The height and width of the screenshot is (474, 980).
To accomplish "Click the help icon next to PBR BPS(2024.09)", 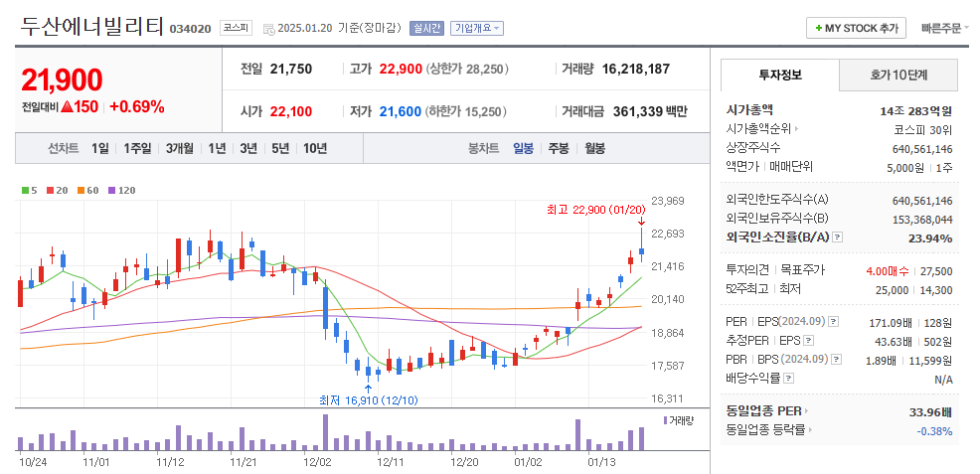I will click(837, 359).
